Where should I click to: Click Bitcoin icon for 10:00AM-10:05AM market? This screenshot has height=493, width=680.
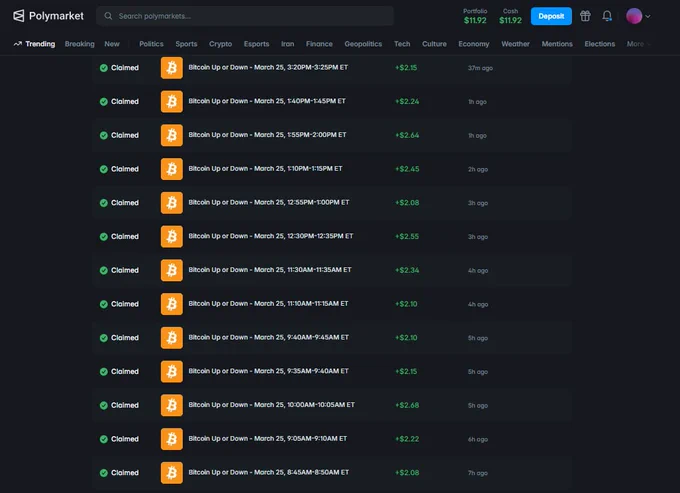172,405
